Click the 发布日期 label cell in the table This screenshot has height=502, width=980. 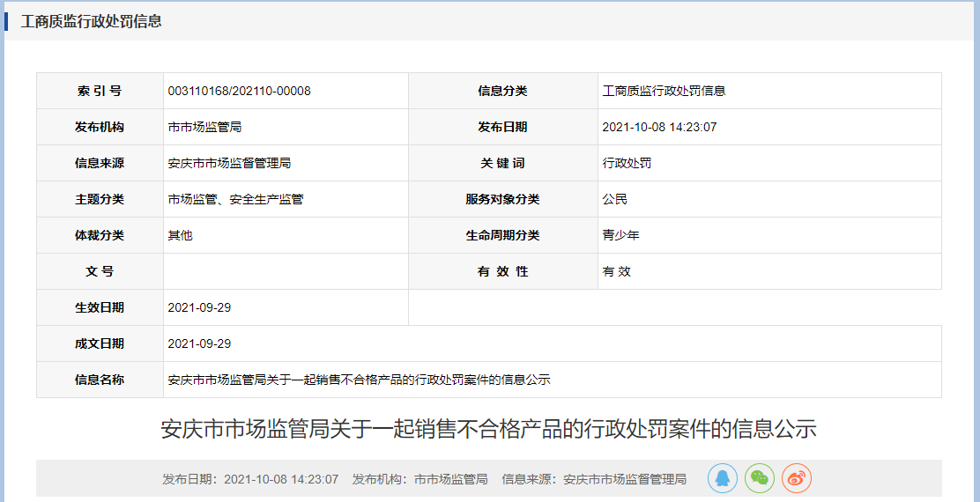coord(503,128)
